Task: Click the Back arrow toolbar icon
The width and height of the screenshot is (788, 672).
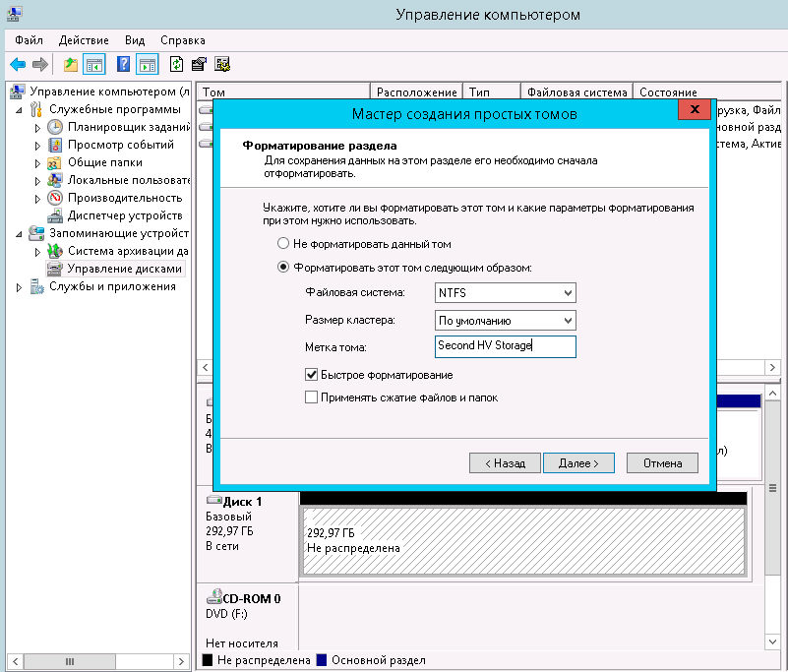Action: (x=18, y=64)
